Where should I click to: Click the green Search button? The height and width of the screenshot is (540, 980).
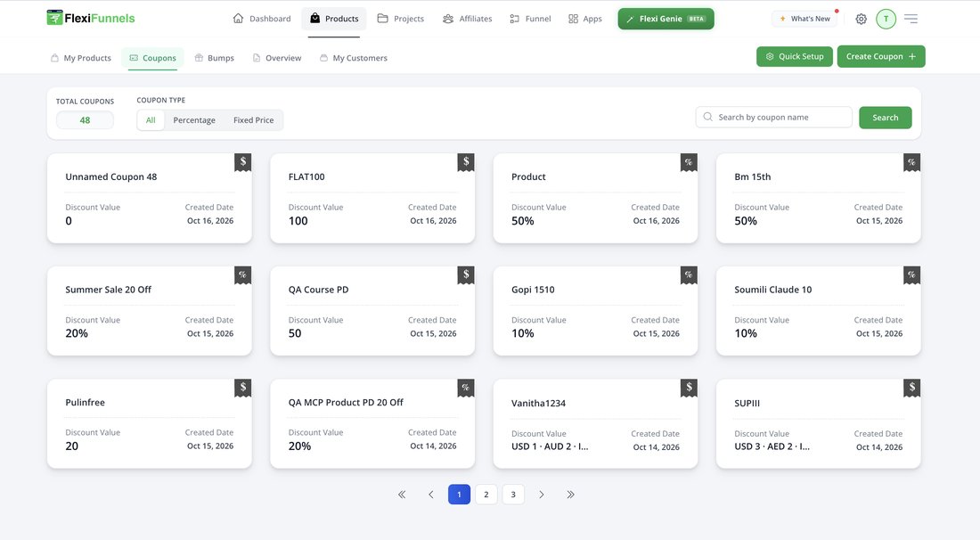(x=885, y=118)
